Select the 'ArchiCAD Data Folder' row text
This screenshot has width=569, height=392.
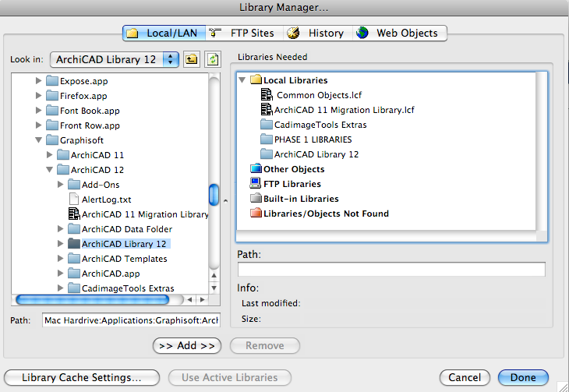pos(126,229)
